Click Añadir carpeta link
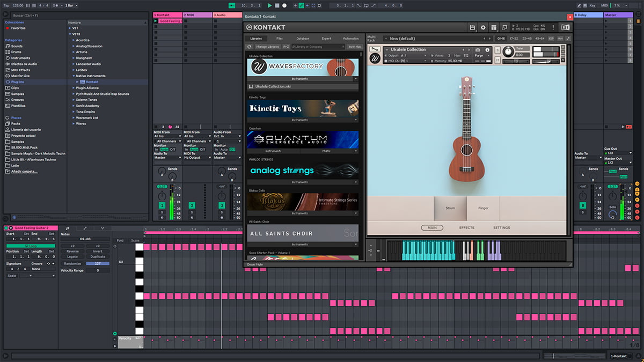 click(24, 171)
